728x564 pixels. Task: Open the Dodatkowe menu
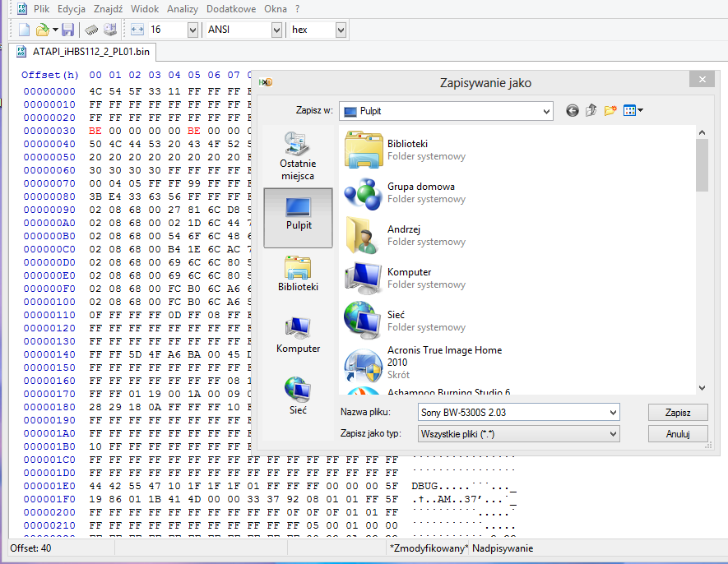pos(231,9)
